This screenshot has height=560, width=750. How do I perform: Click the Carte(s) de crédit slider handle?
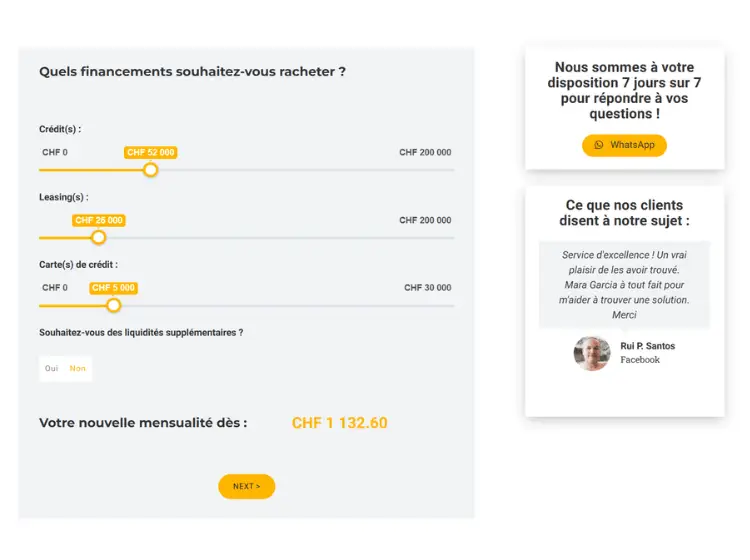coord(114,305)
